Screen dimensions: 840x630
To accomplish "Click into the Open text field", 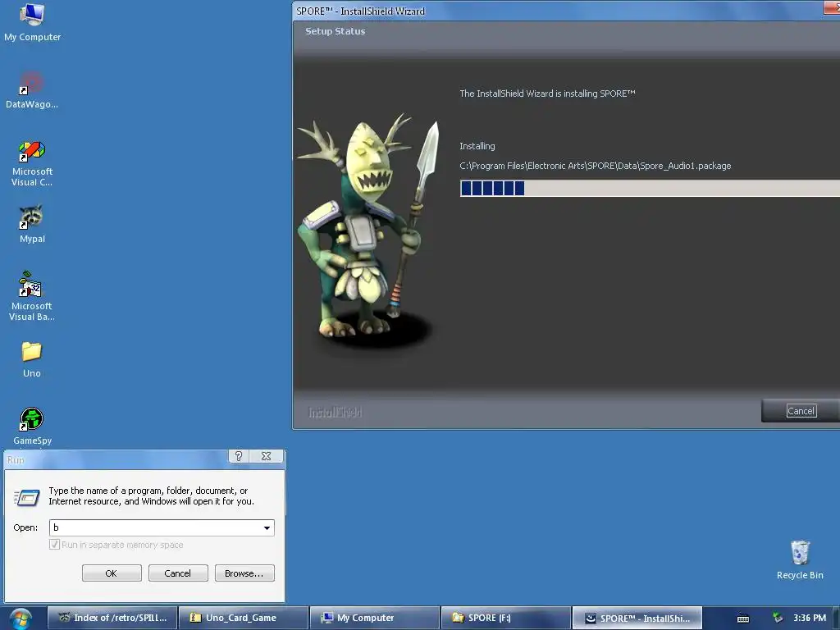I will 155,527.
